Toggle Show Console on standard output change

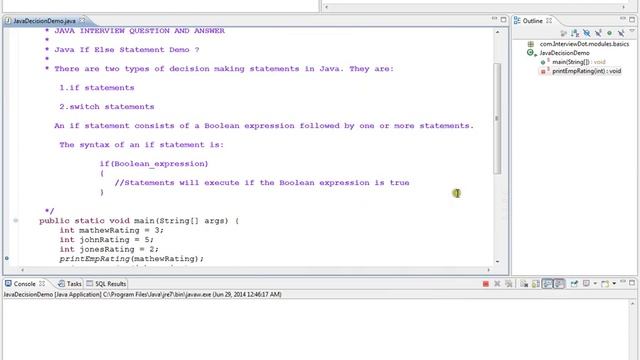click(x=547, y=284)
